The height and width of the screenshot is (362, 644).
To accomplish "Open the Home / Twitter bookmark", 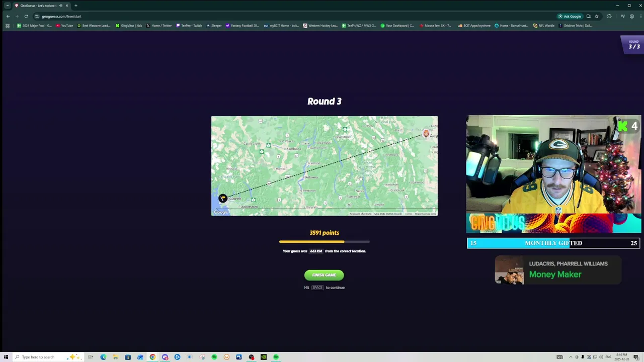I will [x=159, y=26].
